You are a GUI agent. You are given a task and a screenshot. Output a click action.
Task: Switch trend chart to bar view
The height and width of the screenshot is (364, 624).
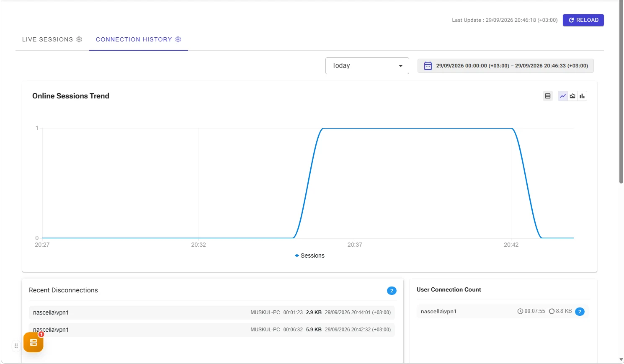pyautogui.click(x=582, y=96)
